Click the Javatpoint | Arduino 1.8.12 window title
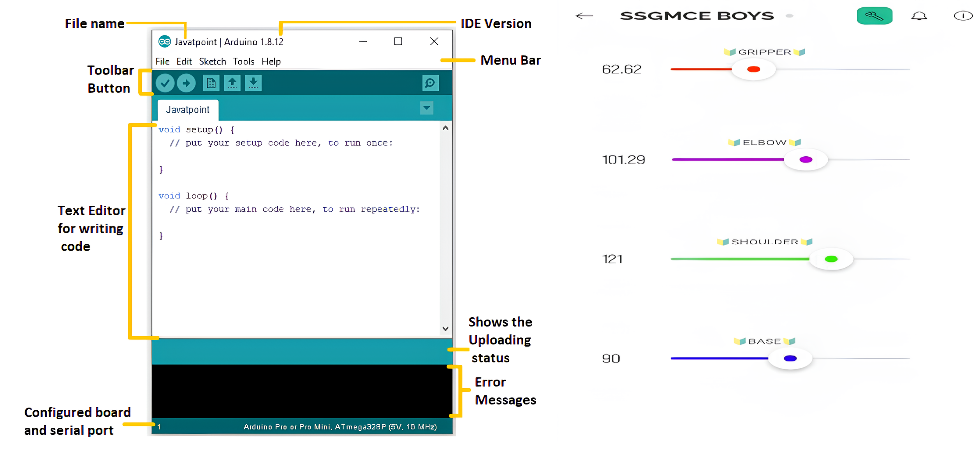The image size is (980, 468). coord(229,42)
